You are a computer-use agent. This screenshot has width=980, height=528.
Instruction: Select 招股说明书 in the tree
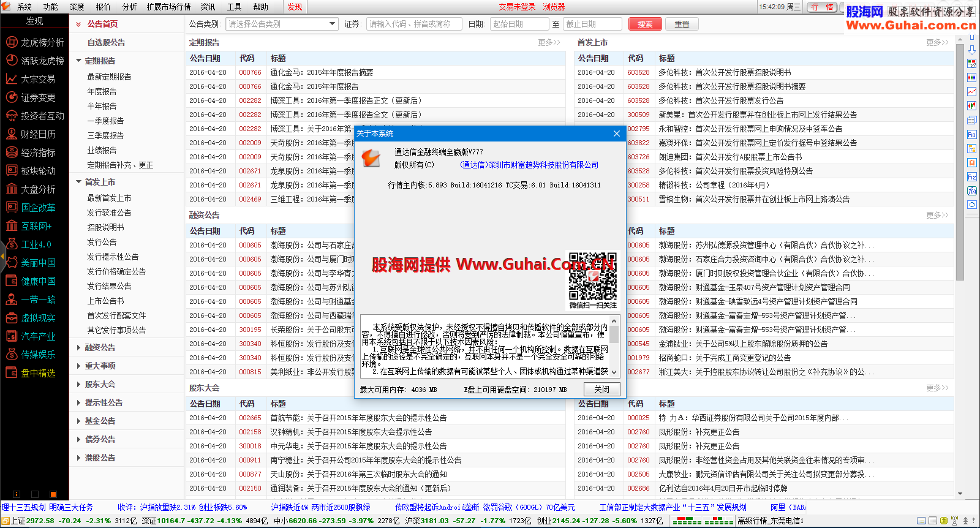[105, 227]
